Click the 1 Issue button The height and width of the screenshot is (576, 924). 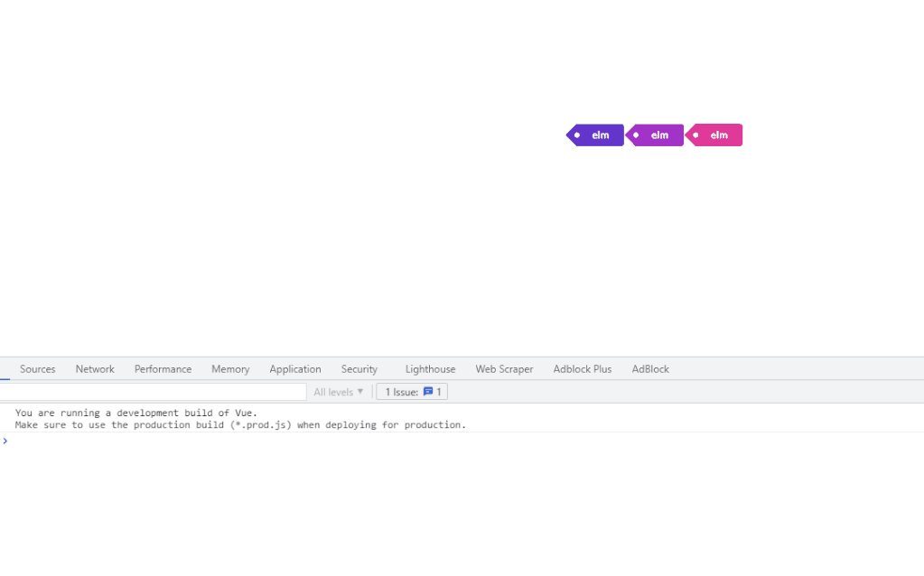point(411,391)
